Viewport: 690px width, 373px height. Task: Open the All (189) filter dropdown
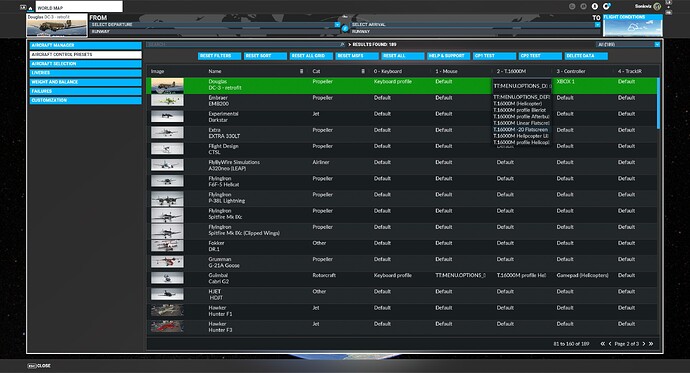pyautogui.click(x=628, y=44)
